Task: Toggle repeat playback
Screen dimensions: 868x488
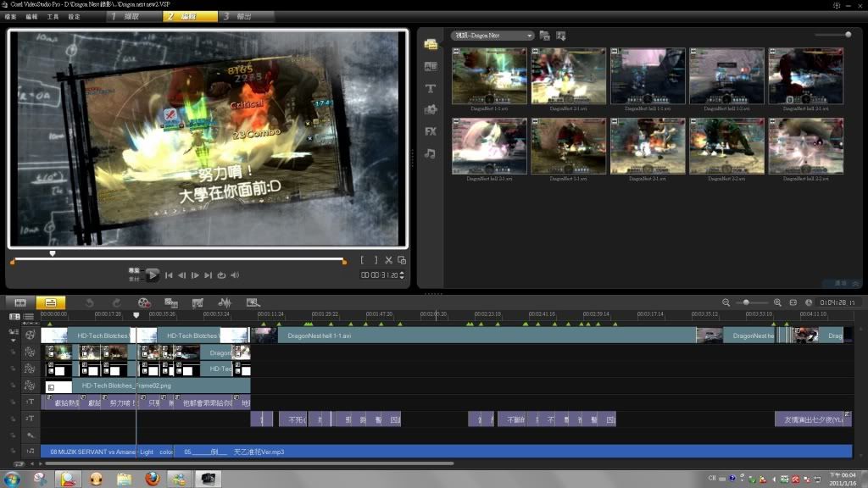Action: point(221,275)
